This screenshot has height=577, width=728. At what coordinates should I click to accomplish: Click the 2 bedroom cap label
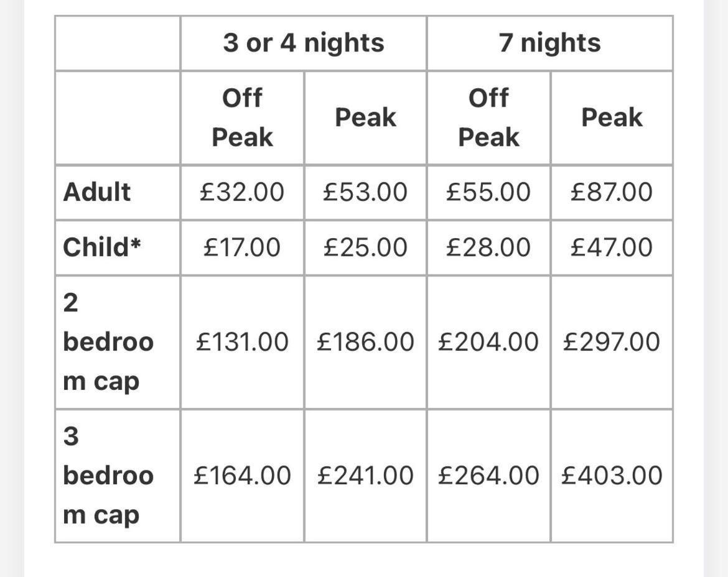[108, 343]
